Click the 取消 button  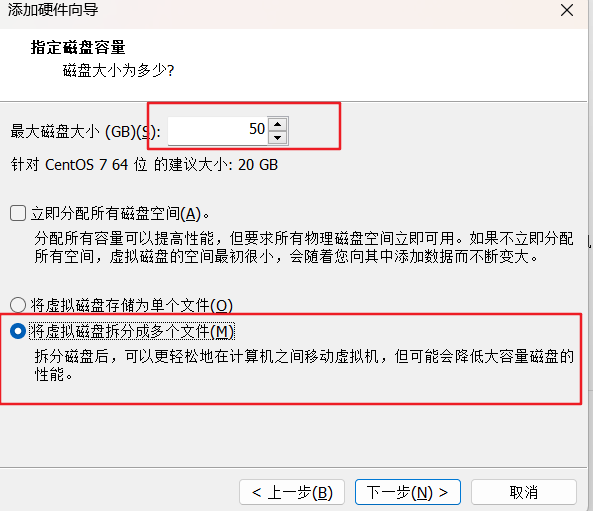click(x=524, y=492)
